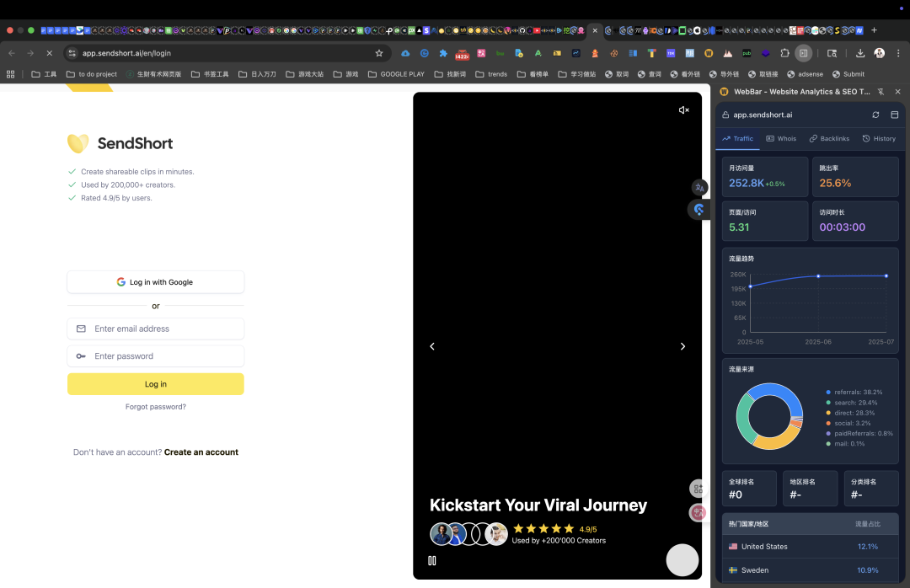
Task: Click site info icon in address bar
Action: [72, 53]
